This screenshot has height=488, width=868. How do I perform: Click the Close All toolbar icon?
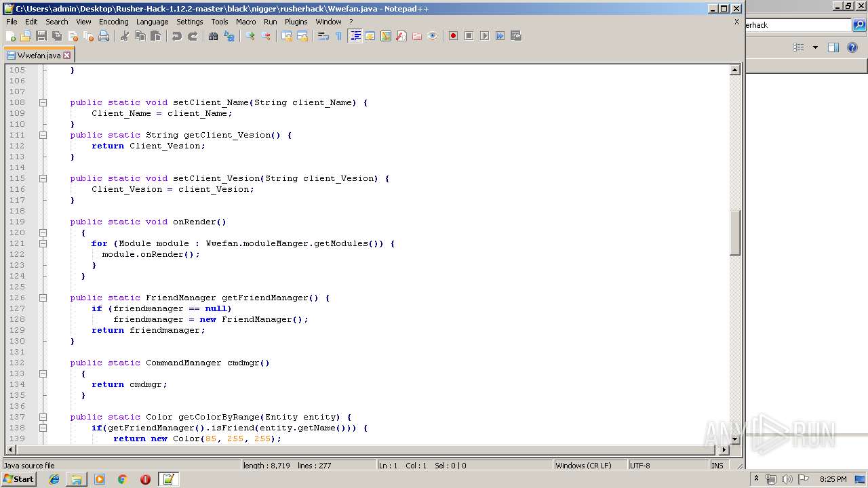[88, 36]
